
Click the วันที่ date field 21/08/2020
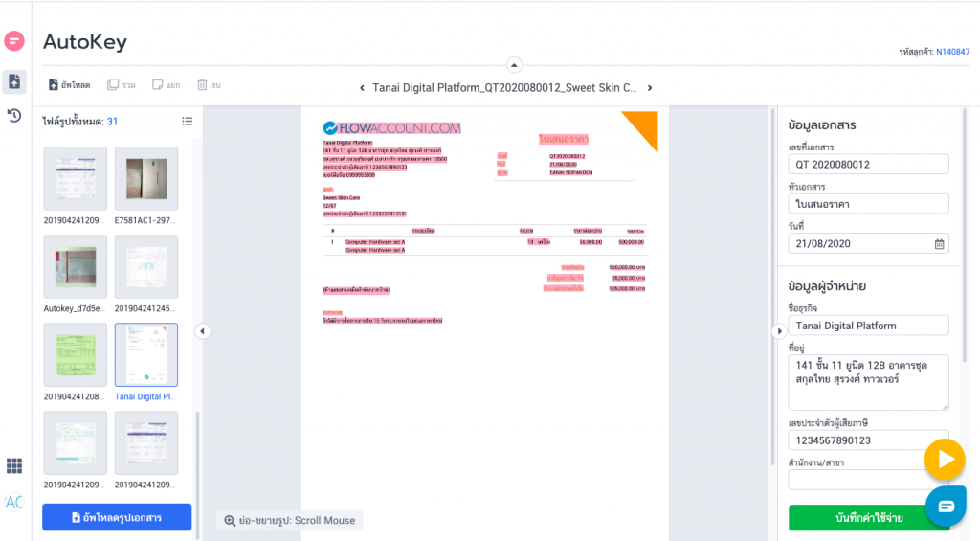point(868,244)
